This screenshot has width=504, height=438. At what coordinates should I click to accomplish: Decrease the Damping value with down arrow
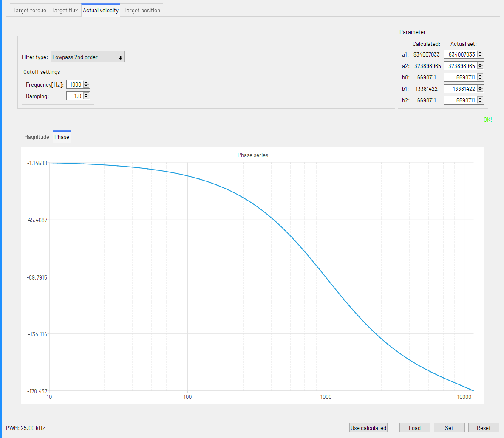[x=86, y=97]
